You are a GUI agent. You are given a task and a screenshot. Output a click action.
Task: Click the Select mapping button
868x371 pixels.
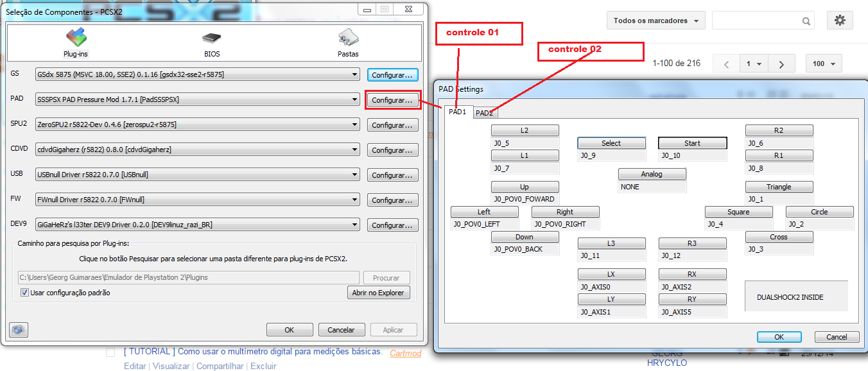point(611,143)
